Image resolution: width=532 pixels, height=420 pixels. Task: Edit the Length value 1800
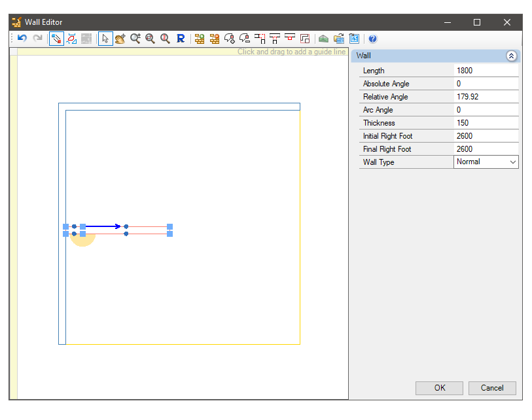pos(486,71)
